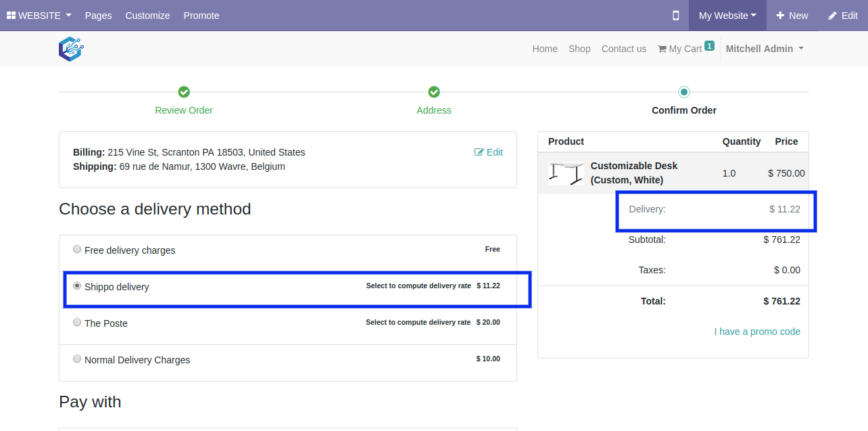Viewport: 868px width, 431px height.
Task: Click the mobile preview phone icon
Action: coord(675,16)
